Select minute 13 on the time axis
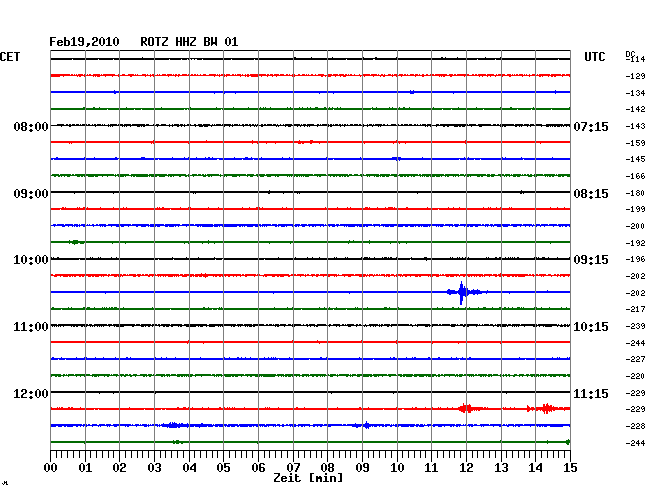Screen dimensions: 650x494 click(x=501, y=467)
